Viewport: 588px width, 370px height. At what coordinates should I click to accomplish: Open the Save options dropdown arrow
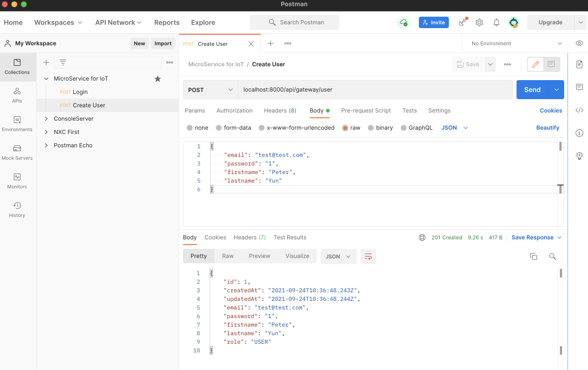(x=490, y=64)
